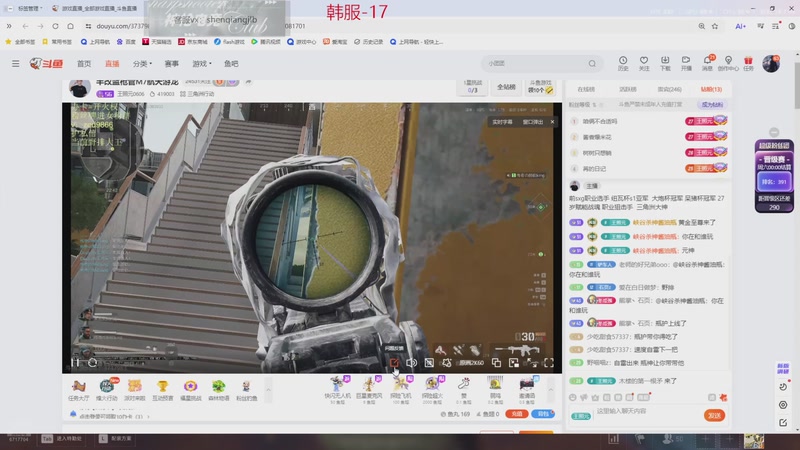
Task: Open the video quality selector in player
Action: pos(471,363)
